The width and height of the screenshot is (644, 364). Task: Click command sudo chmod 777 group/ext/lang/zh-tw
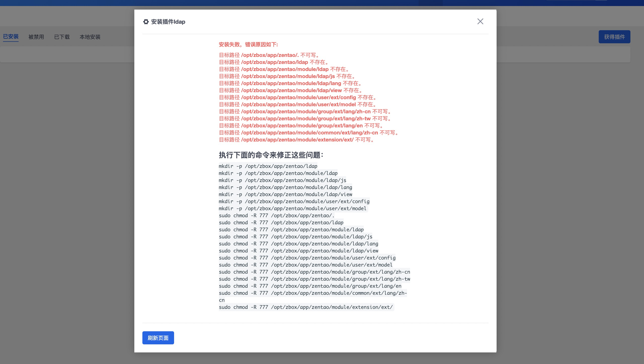[314, 279]
